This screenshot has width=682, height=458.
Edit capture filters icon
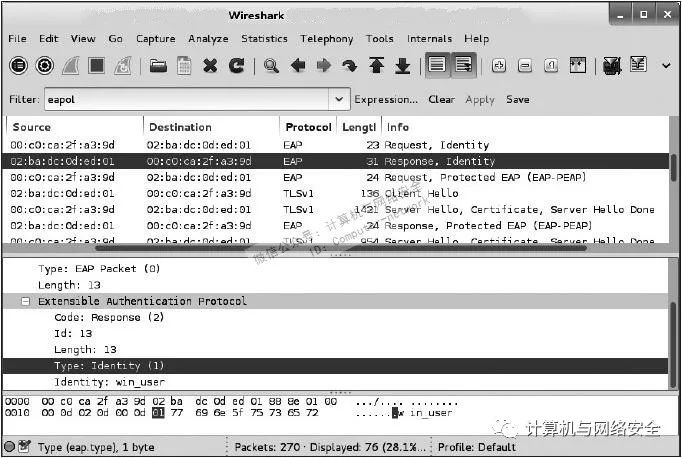612,66
